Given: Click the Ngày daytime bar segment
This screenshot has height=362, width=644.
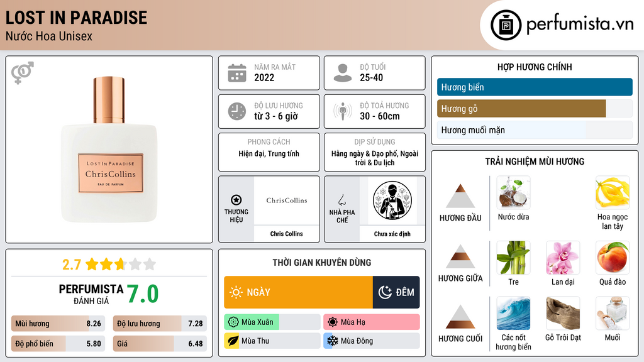Looking at the screenshot, I should [299, 292].
